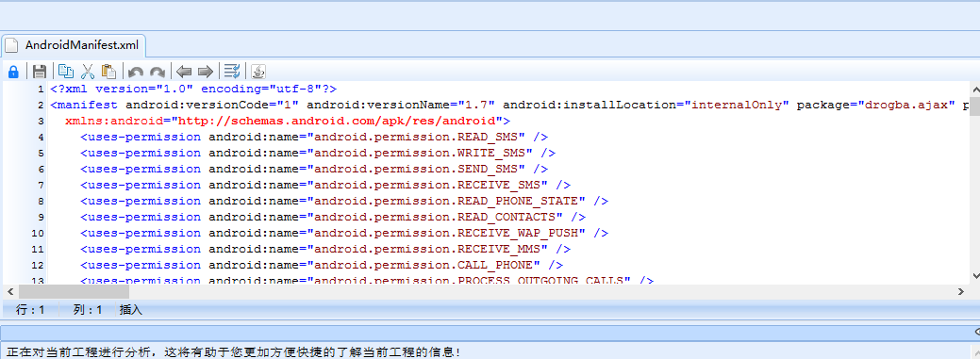Navigate forward with right arrow icon
Viewport: 980px width, 359px height.
click(206, 72)
